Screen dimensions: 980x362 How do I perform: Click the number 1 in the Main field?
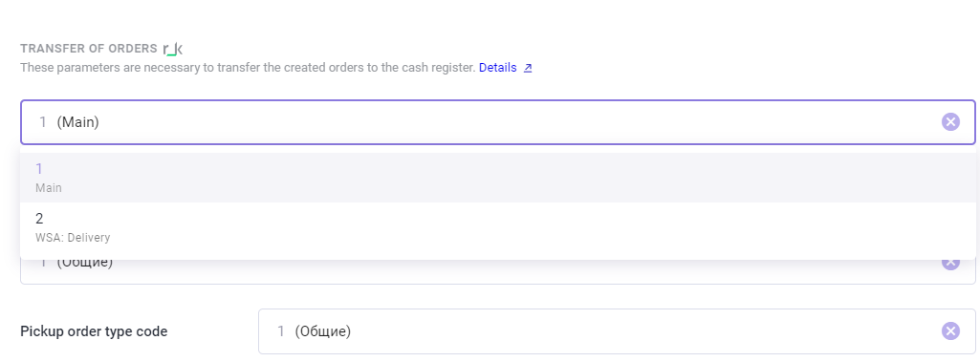point(42,121)
